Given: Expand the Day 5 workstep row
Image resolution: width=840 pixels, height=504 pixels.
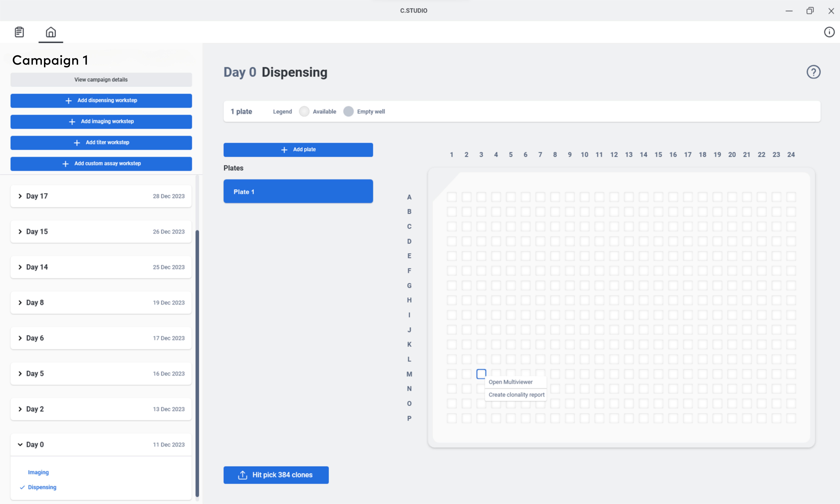Looking at the screenshot, I should (101, 374).
